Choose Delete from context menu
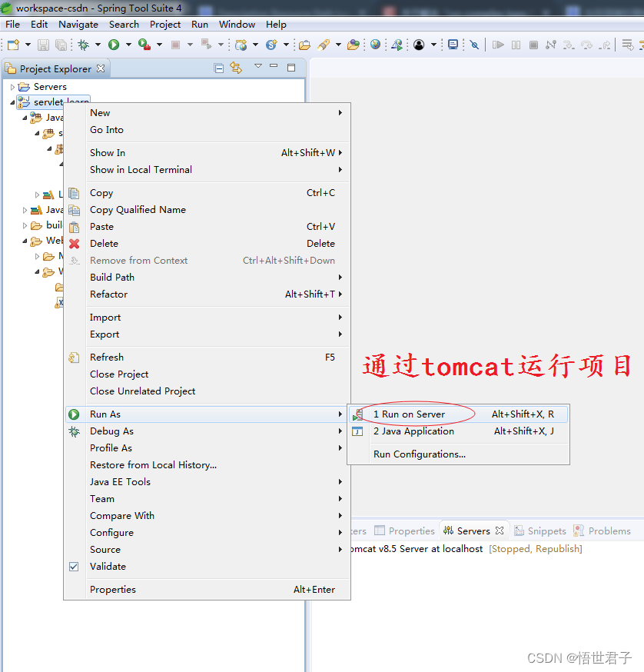This screenshot has width=644, height=672. (x=207, y=244)
